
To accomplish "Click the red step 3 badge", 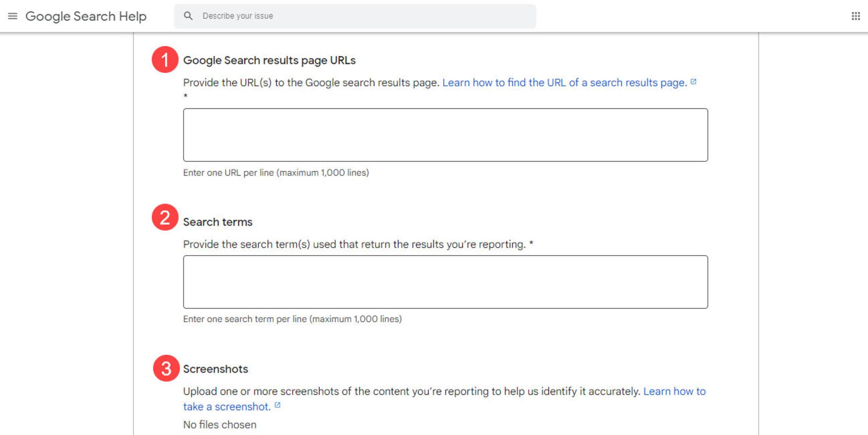I will point(166,368).
